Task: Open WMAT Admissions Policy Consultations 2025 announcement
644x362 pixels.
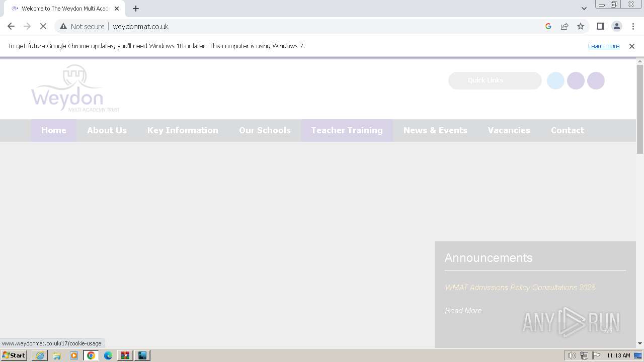Action: [520, 288]
